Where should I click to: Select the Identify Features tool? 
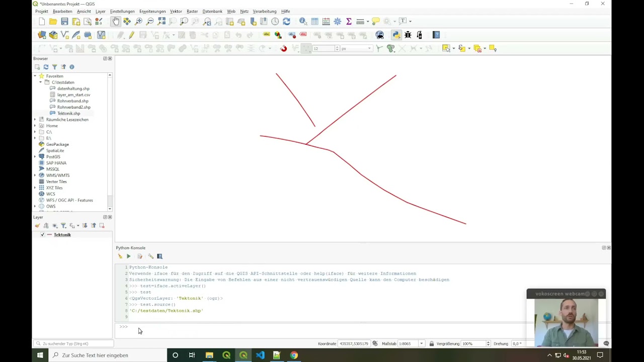[x=303, y=21]
